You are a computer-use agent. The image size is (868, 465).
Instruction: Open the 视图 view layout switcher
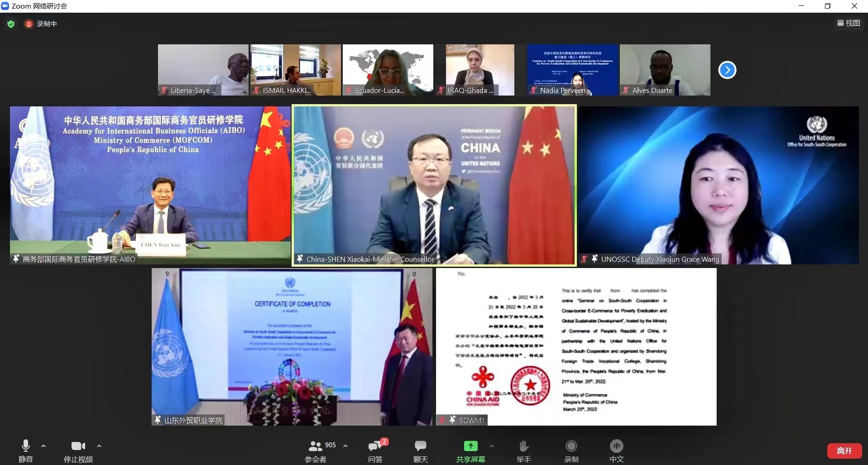pyautogui.click(x=849, y=23)
